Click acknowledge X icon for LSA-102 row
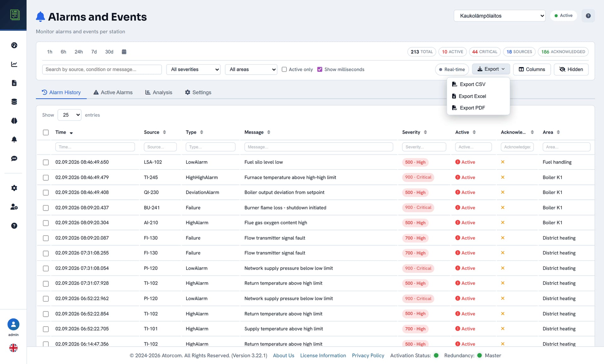Viewport: 604px width, 364px height. point(503,162)
